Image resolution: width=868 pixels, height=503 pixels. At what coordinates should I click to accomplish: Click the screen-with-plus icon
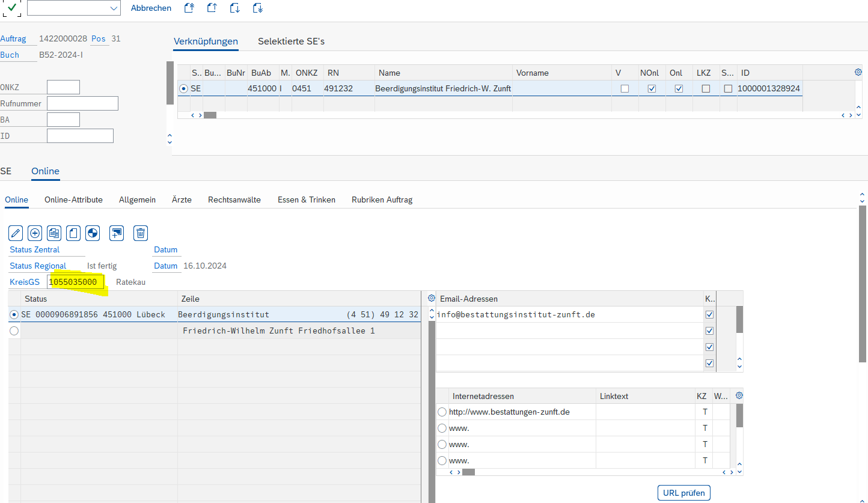click(x=117, y=233)
